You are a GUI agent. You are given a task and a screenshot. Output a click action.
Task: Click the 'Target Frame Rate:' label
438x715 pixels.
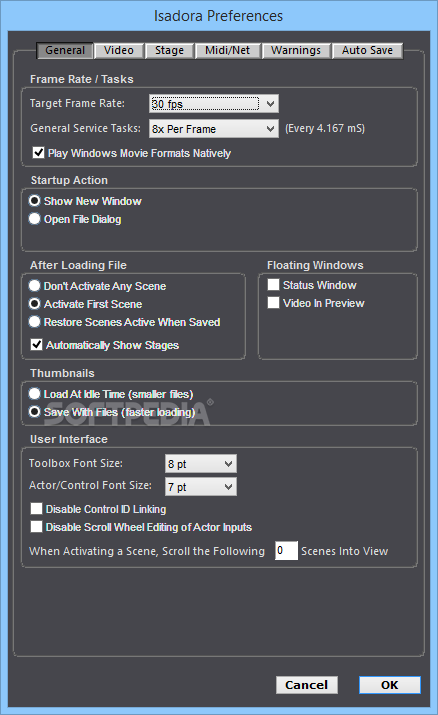(77, 104)
